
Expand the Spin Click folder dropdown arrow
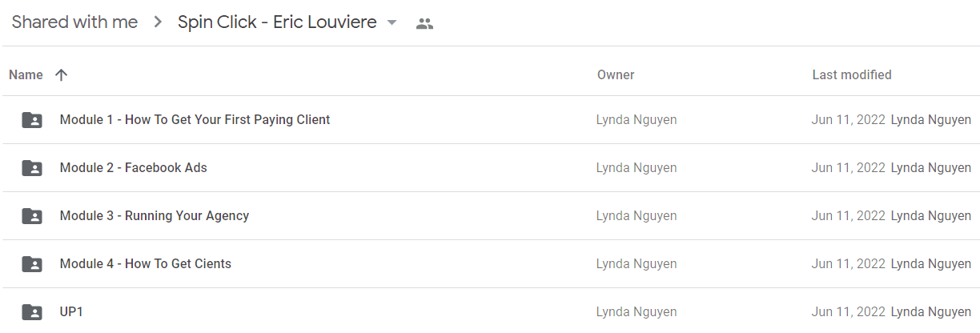392,23
